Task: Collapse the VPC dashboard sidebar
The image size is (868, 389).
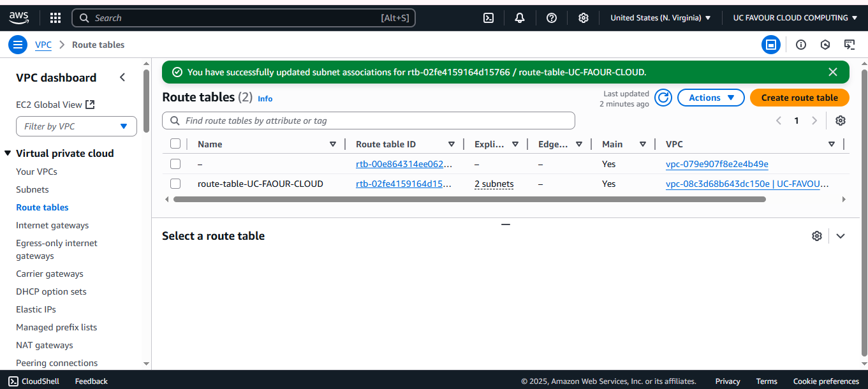Action: [x=122, y=77]
